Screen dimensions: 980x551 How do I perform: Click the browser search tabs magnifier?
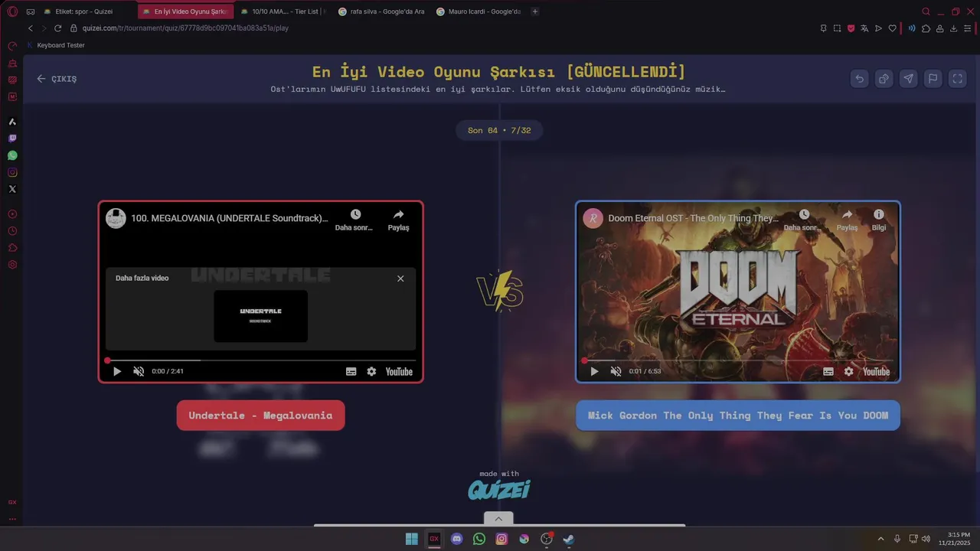pyautogui.click(x=926, y=11)
